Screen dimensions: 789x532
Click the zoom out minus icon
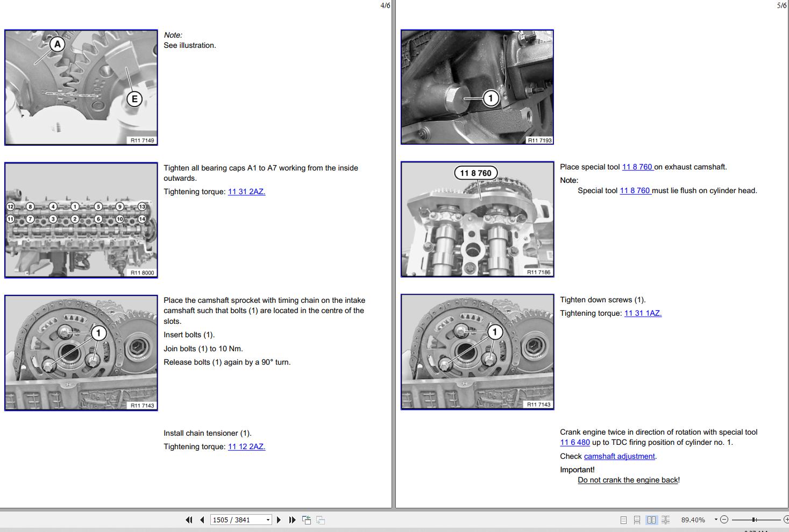tap(724, 520)
